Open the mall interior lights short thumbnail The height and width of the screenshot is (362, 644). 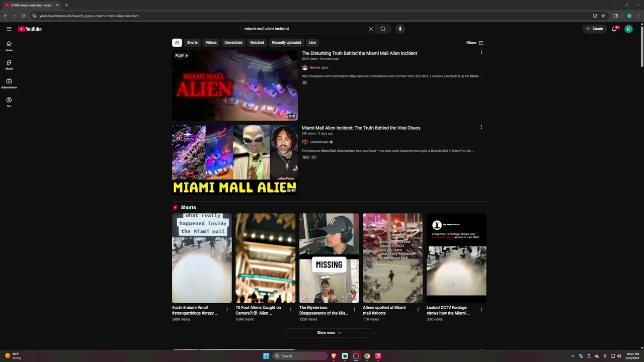[x=265, y=258]
